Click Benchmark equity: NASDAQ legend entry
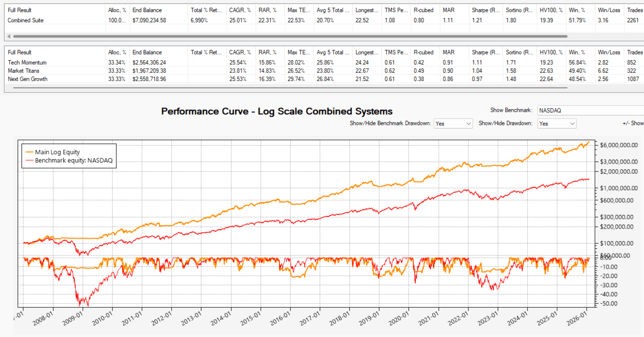The width and height of the screenshot is (644, 337). point(73,160)
